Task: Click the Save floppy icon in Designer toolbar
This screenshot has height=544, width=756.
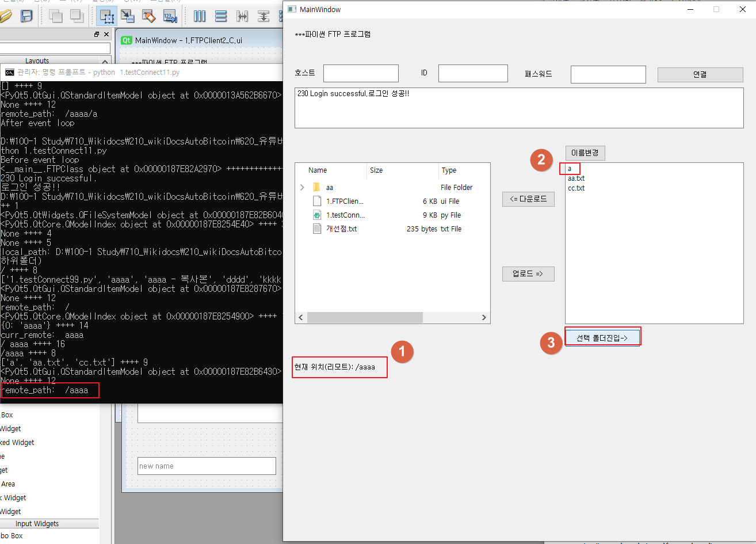Action: [26, 16]
